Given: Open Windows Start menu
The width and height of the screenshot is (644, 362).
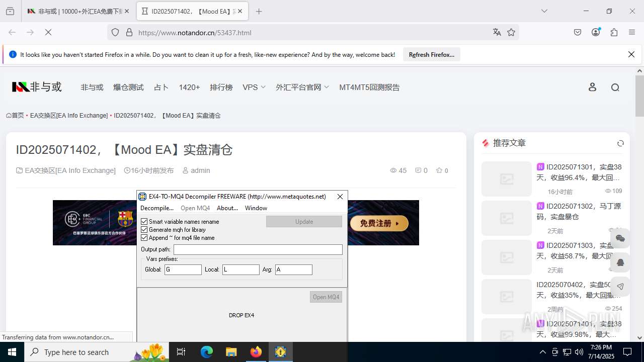Looking at the screenshot, I should (12, 352).
